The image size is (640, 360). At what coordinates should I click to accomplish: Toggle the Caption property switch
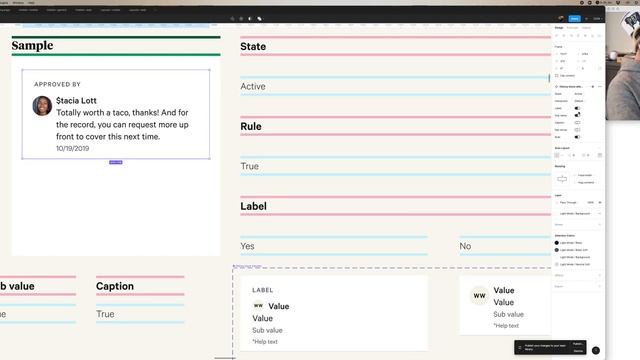(x=577, y=123)
